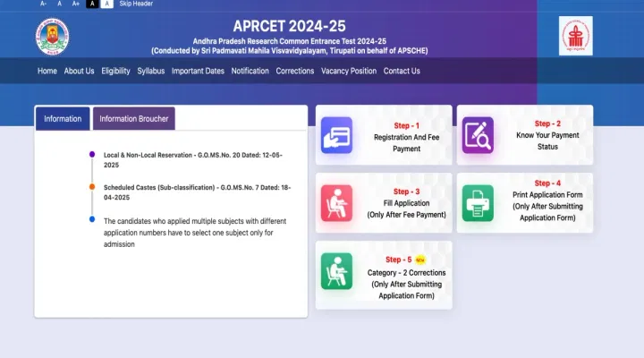The height and width of the screenshot is (358, 644).
Task: Select the white contrast theme swatch
Action: 107,4
